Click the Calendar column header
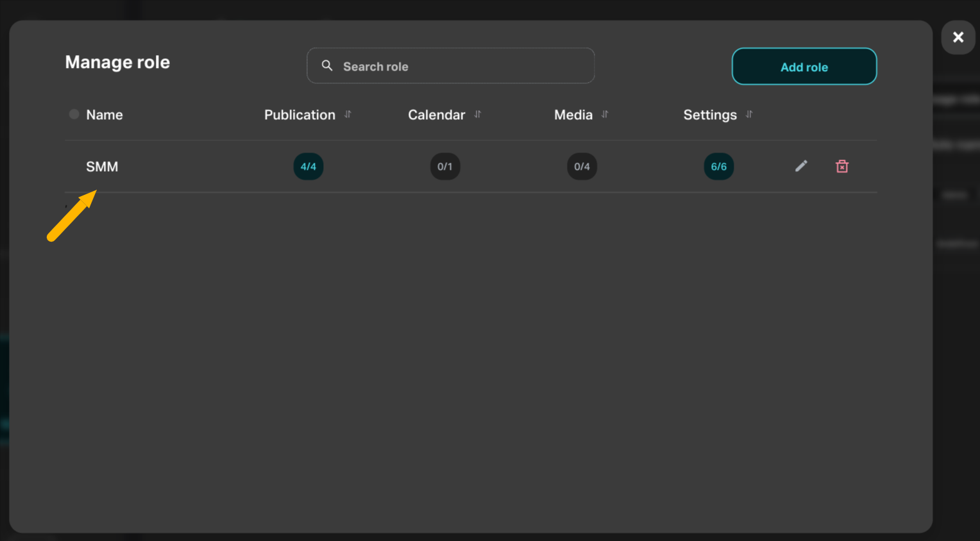The height and width of the screenshot is (541, 980). tap(436, 115)
